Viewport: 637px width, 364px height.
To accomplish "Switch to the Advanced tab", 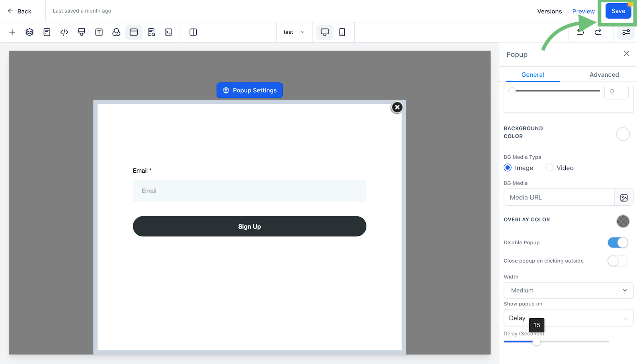I will [x=604, y=75].
